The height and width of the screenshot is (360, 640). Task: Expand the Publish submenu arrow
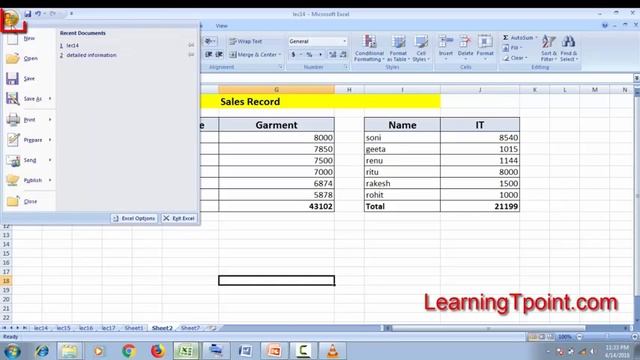pos(50,180)
